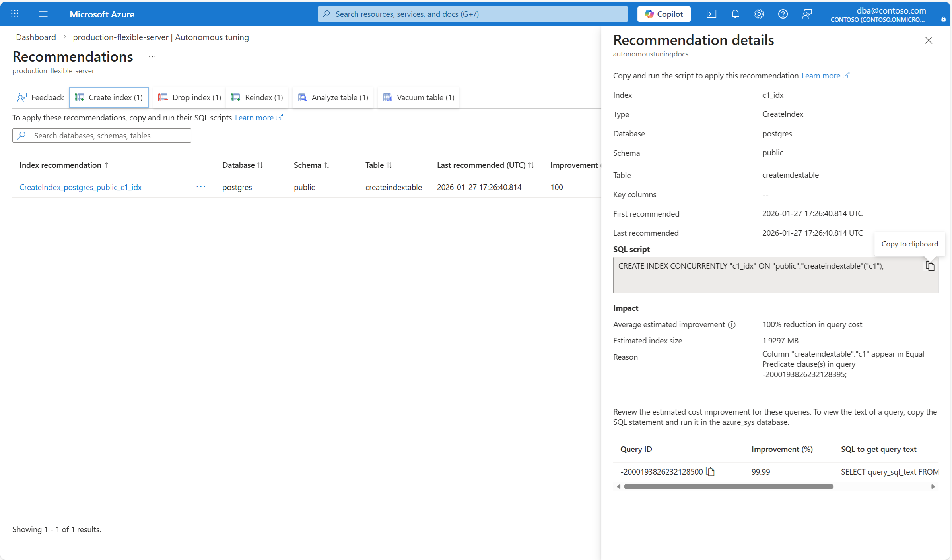This screenshot has width=952, height=560.
Task: Open the notifications bell
Action: (735, 14)
